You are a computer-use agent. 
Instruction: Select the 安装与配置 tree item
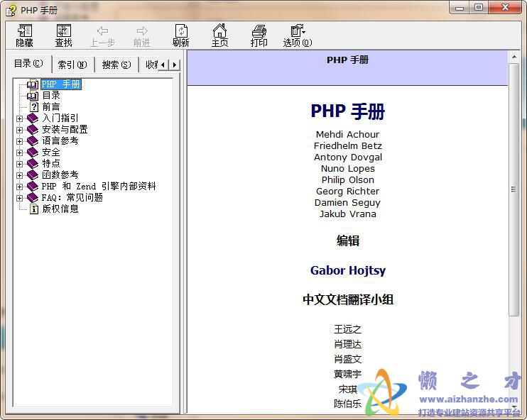coord(65,130)
